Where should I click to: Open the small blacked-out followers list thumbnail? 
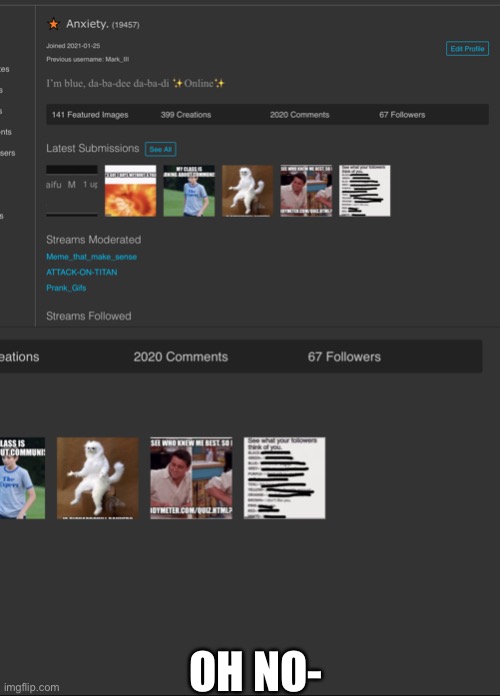[x=365, y=191]
